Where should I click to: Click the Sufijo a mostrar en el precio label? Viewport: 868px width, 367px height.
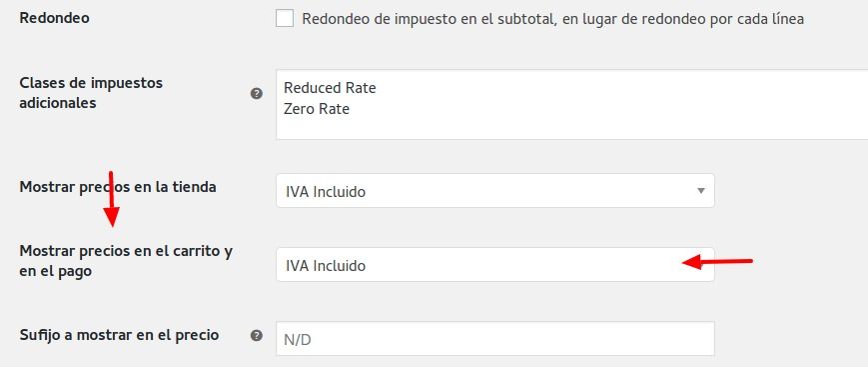click(119, 335)
